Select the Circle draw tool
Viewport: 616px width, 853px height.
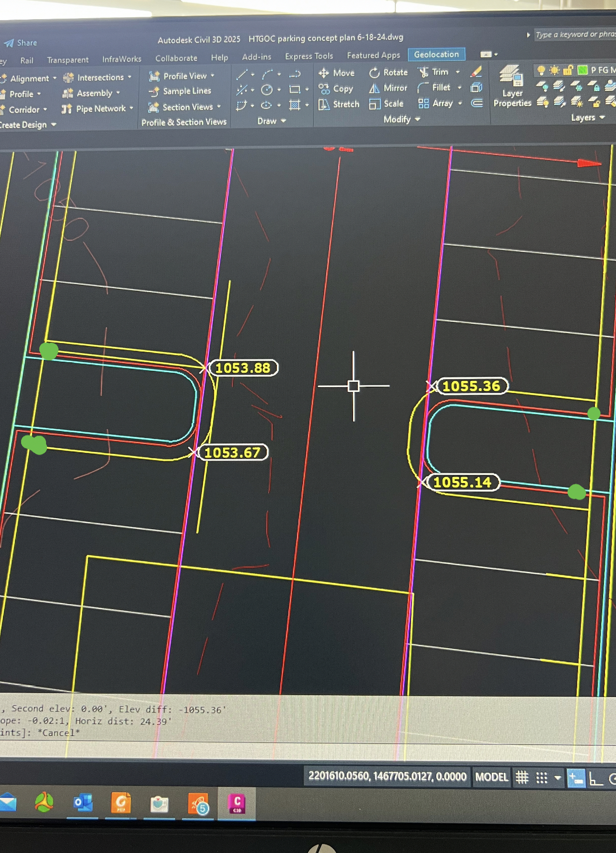pos(267,90)
